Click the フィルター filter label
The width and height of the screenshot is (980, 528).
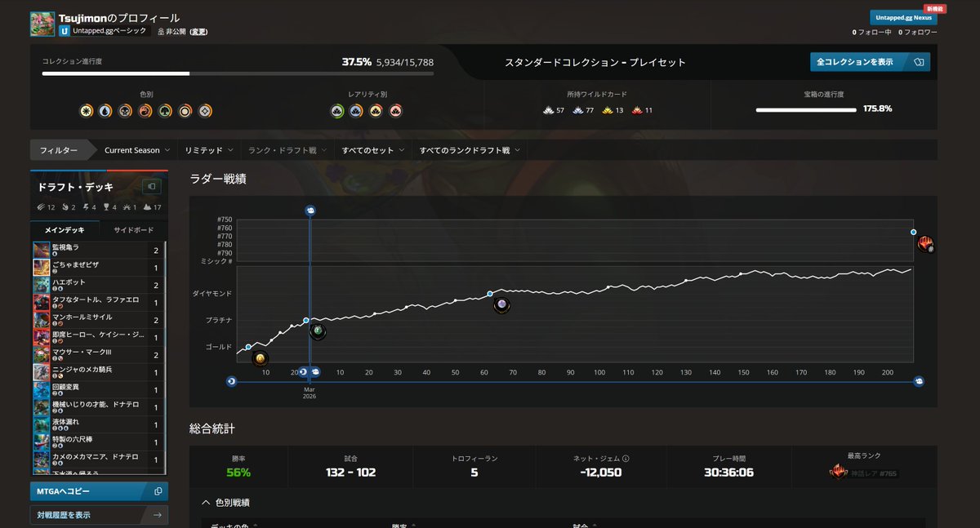pyautogui.click(x=59, y=150)
